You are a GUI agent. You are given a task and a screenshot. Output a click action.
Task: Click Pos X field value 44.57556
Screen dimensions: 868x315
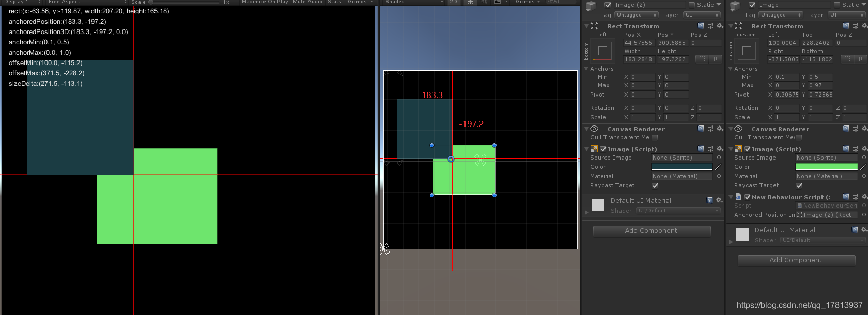639,43
